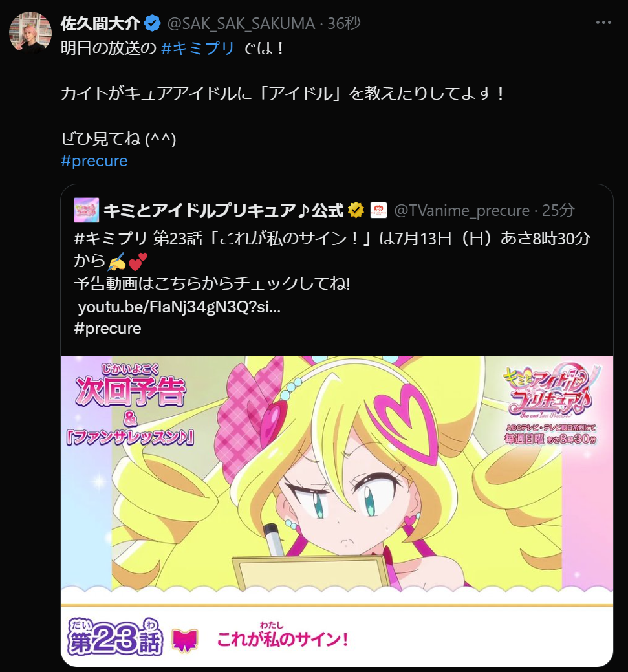The image size is (628, 672).
Task: Click blue verified badge beside 佐久間大介
Action: [152, 23]
